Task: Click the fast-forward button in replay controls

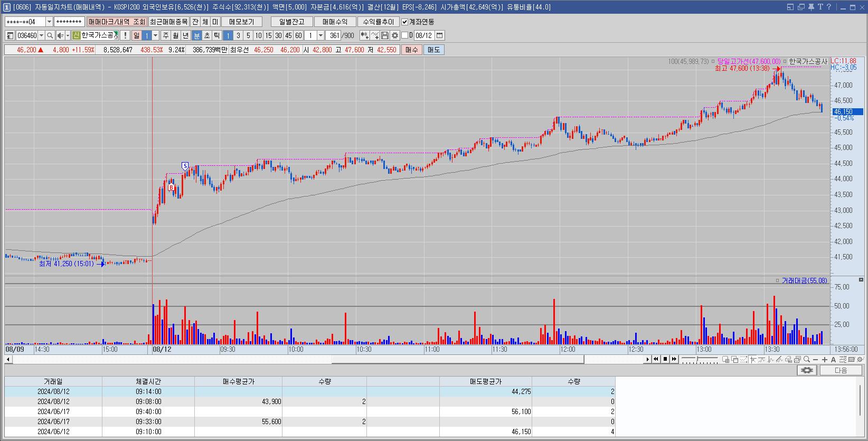Action: click(x=674, y=359)
